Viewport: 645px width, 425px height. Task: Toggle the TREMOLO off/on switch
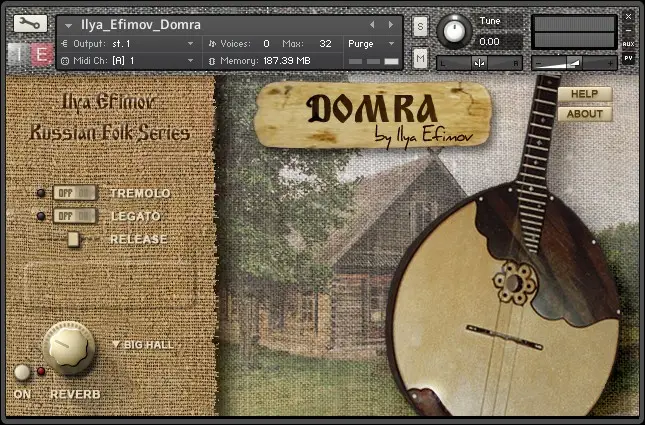click(x=74, y=193)
